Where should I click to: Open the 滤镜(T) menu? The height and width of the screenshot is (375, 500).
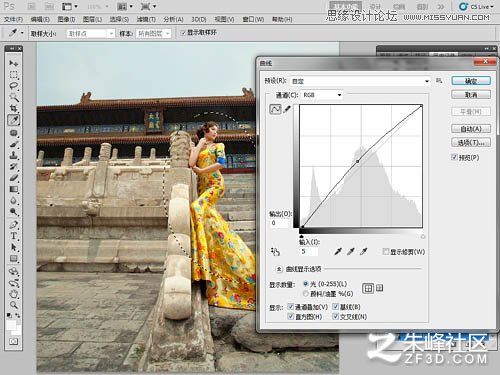click(146, 19)
